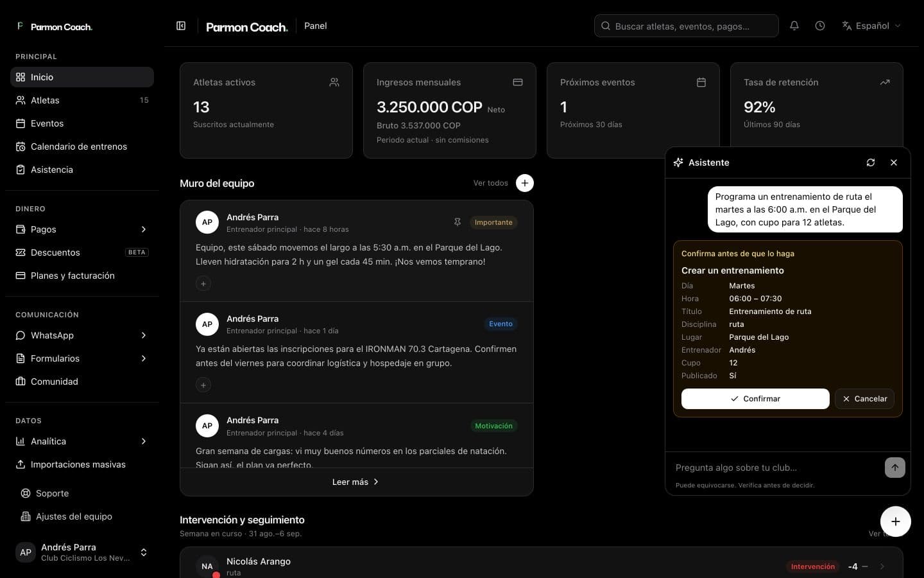Image resolution: width=924 pixels, height=578 pixels.
Task: Confirm creating the entrenamiento
Action: coord(755,399)
